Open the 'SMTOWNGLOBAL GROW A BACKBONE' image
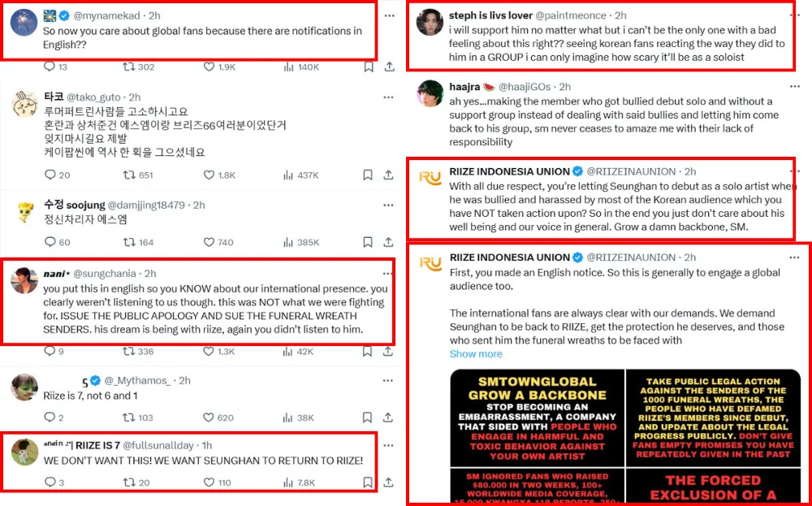Image resolution: width=812 pixels, height=506 pixels. 537,417
